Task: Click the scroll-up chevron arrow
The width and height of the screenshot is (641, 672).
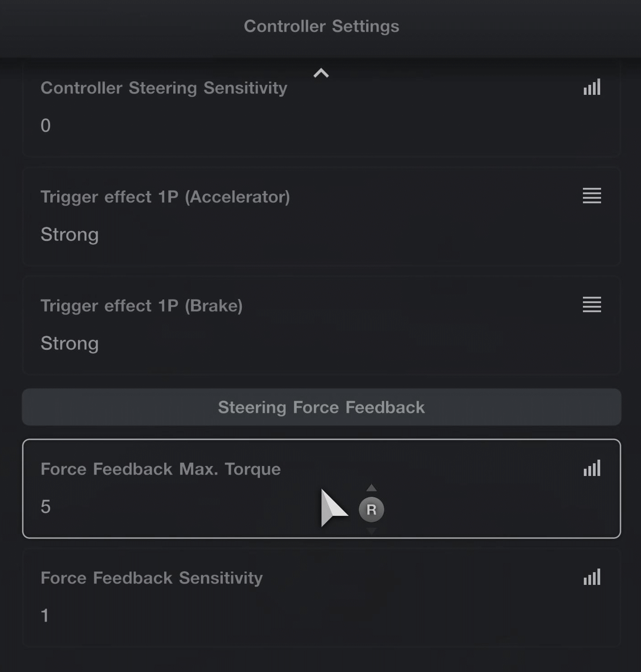Action: (321, 73)
